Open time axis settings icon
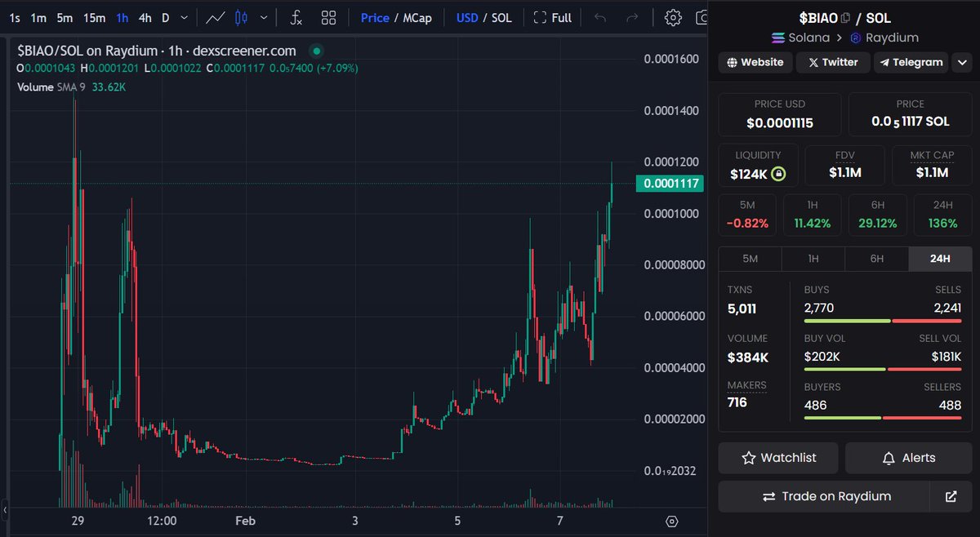Screen dimensions: 980x537 tap(672, 521)
